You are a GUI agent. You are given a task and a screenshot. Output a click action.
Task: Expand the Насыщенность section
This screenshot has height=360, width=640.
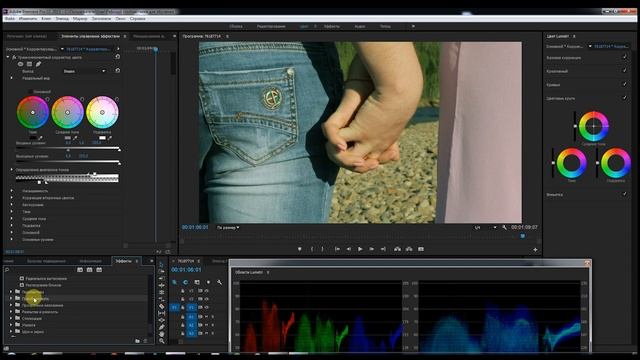coord(11,191)
